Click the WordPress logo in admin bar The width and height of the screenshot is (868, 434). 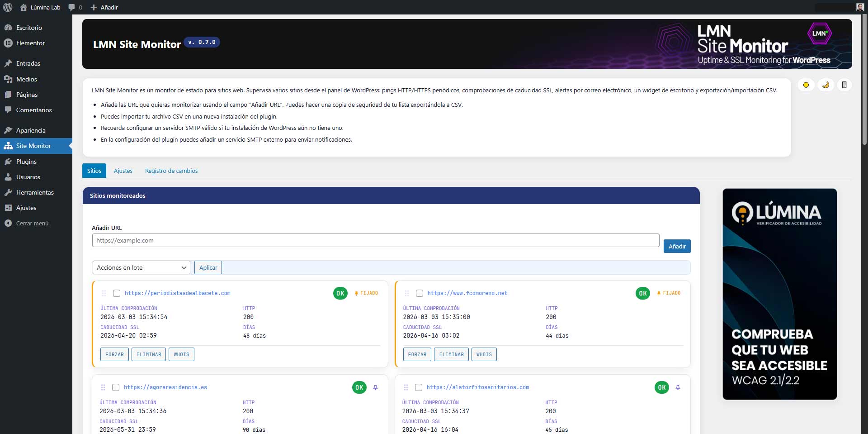pyautogui.click(x=8, y=7)
